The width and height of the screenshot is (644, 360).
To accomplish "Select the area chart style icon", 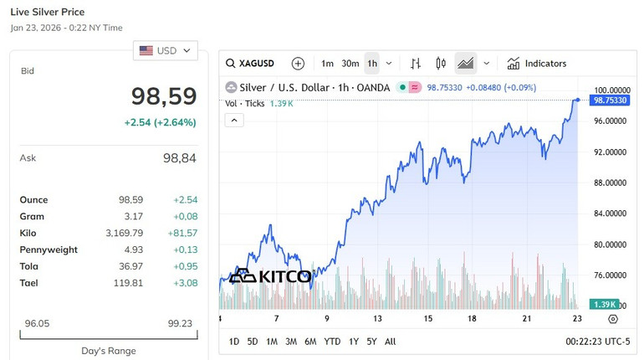I will pyautogui.click(x=465, y=64).
